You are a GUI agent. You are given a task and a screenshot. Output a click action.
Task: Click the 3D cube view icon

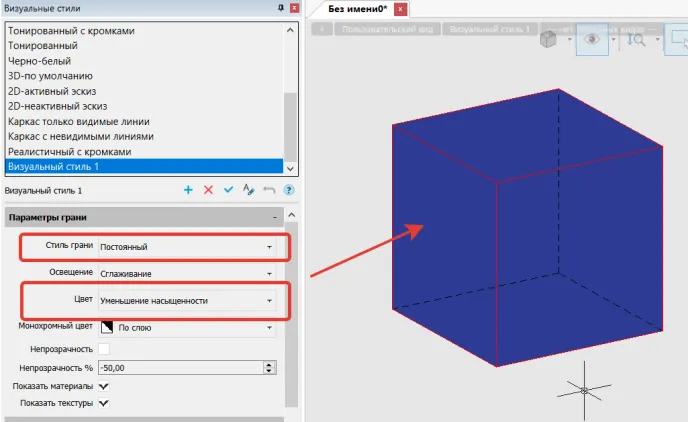click(x=549, y=40)
